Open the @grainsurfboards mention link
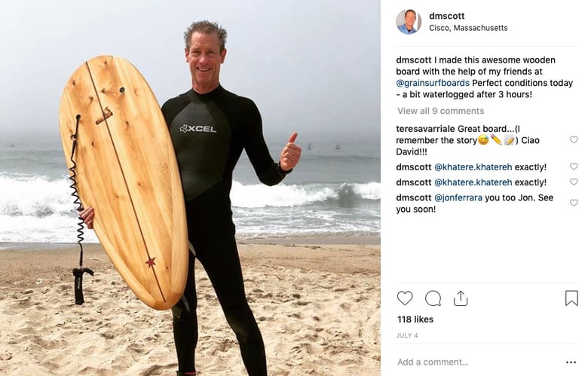This screenshot has height=376, width=588. [433, 83]
